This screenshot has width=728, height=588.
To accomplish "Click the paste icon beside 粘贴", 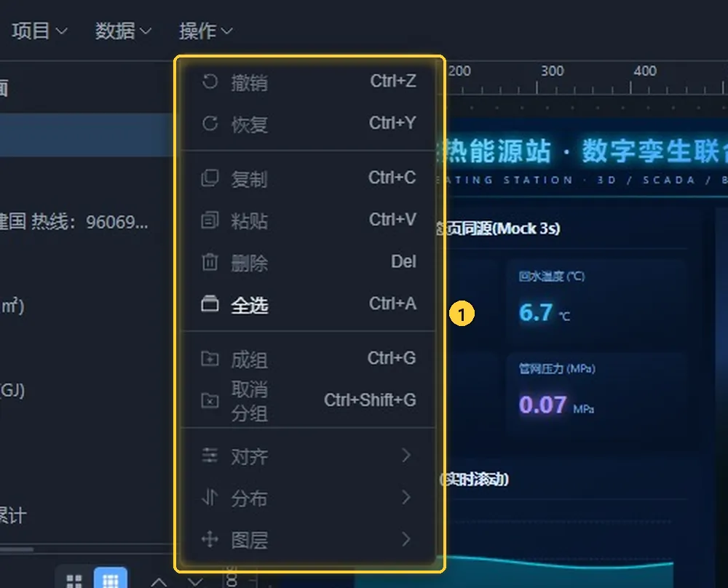I will pyautogui.click(x=210, y=220).
